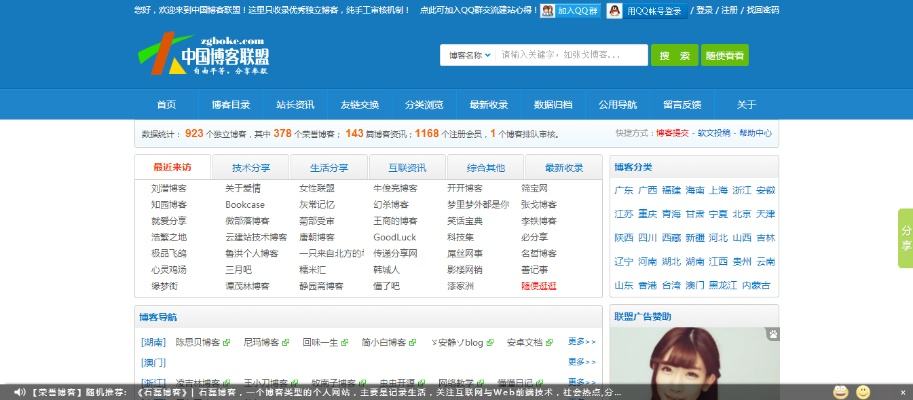This screenshot has height=400, width=913.
Task: Click the green 搜索 button
Action: [x=674, y=55]
